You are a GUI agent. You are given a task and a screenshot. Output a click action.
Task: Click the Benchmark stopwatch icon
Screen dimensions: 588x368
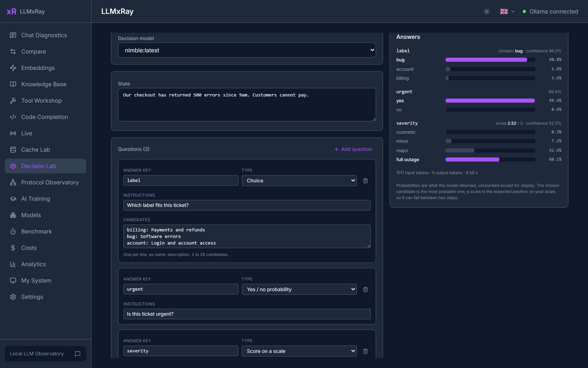click(13, 231)
